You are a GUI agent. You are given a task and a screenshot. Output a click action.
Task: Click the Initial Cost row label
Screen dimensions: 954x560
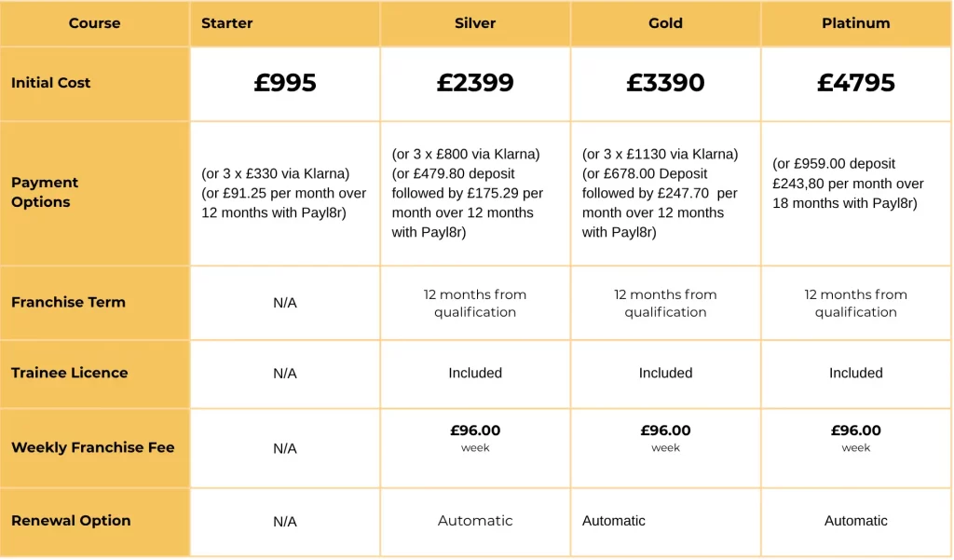[51, 83]
